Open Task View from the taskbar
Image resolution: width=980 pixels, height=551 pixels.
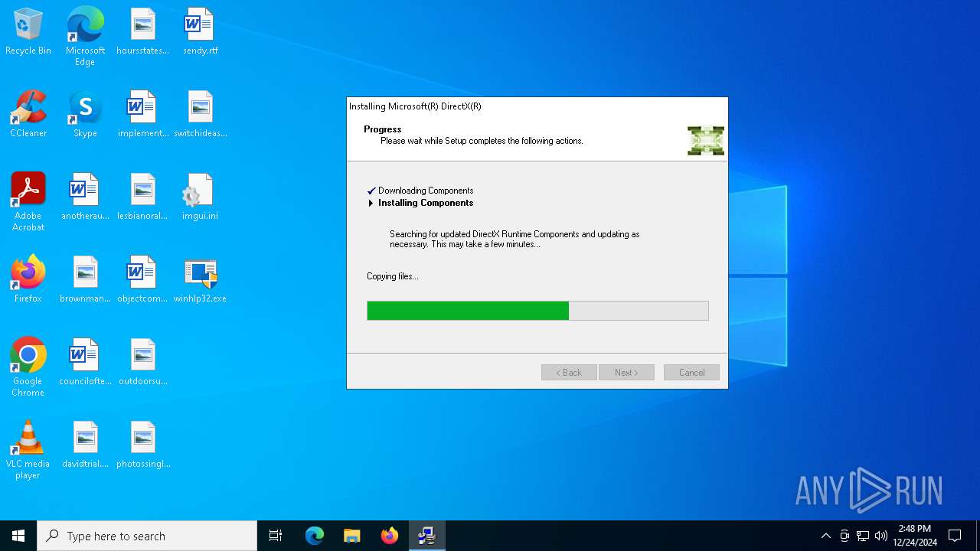[276, 536]
